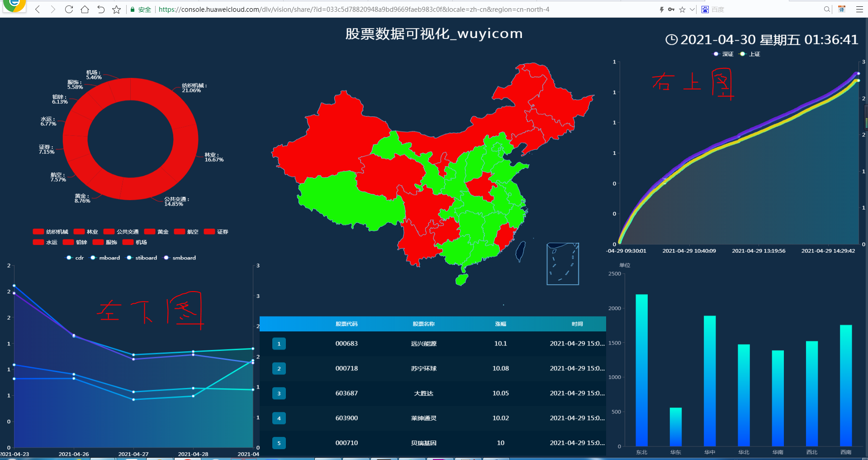Toggle the smboard line legend item
Image resolution: width=868 pixels, height=460 pixels.
point(180,258)
